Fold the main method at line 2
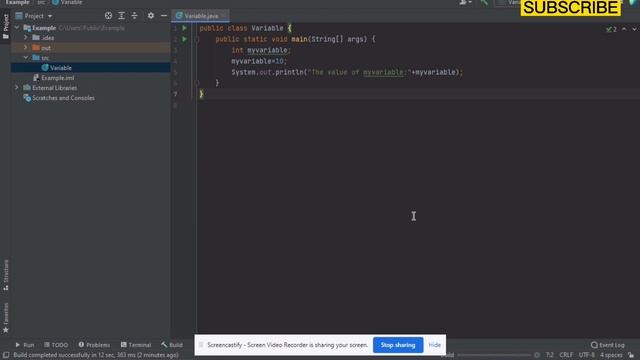Image resolution: width=640 pixels, height=360 pixels. coord(196,39)
